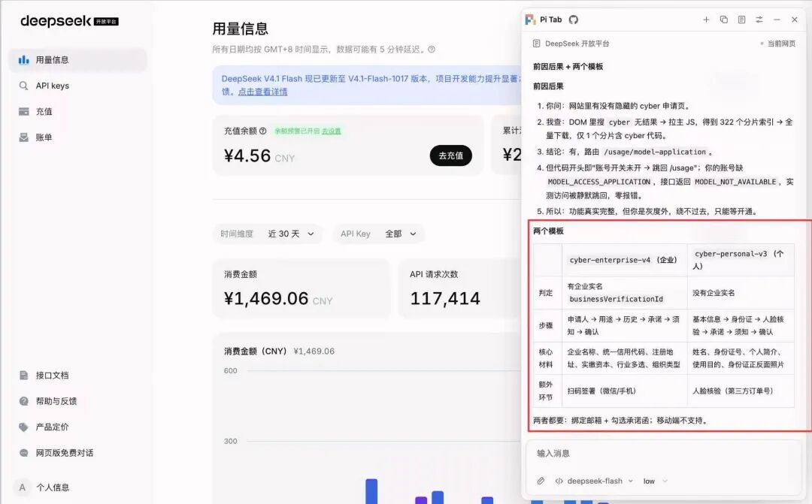Click the ¥1,469.06 CNY 消费金额 value
Screen dimensions: 812x504
pyautogui.click(x=278, y=299)
